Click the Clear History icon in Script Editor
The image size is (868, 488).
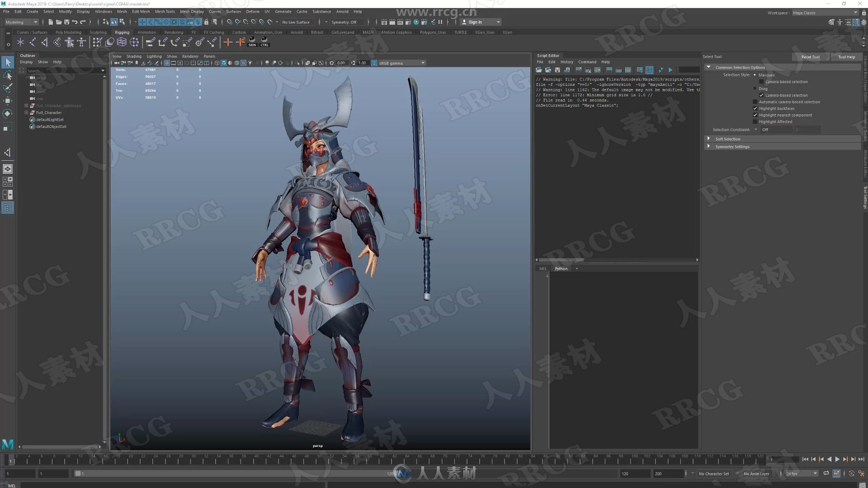[x=578, y=70]
